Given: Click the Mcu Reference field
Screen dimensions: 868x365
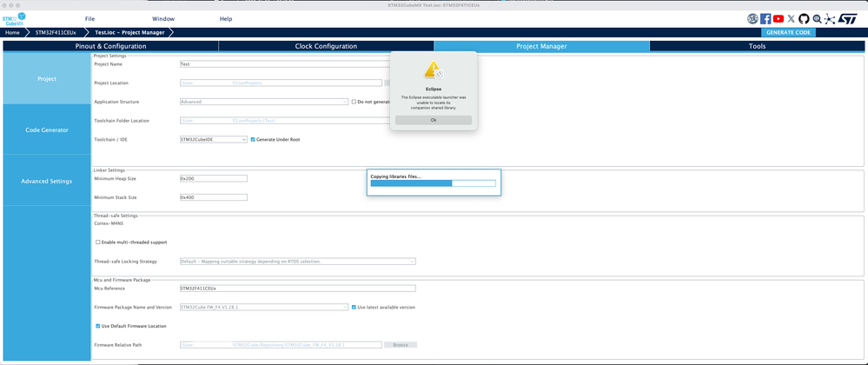Looking at the screenshot, I should pyautogui.click(x=298, y=289).
